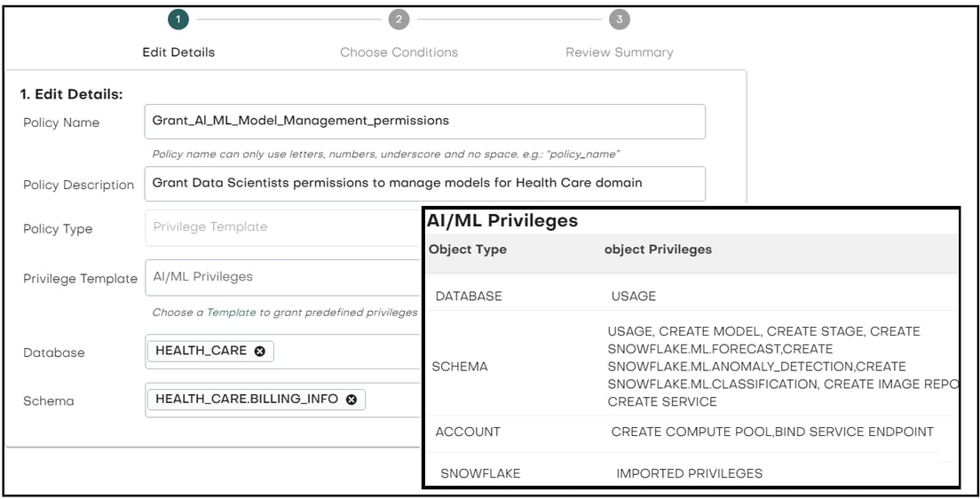Click step 1 circle in wizard progress

pos(178,20)
